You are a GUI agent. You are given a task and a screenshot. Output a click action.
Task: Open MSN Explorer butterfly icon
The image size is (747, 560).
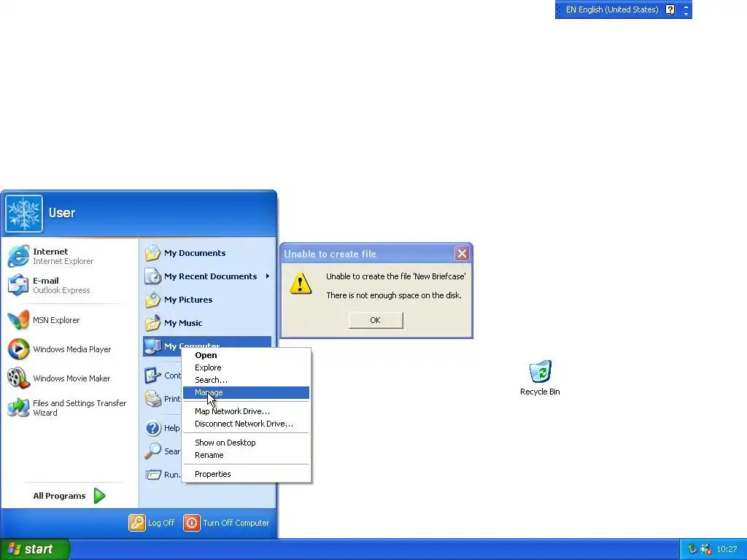(x=18, y=320)
